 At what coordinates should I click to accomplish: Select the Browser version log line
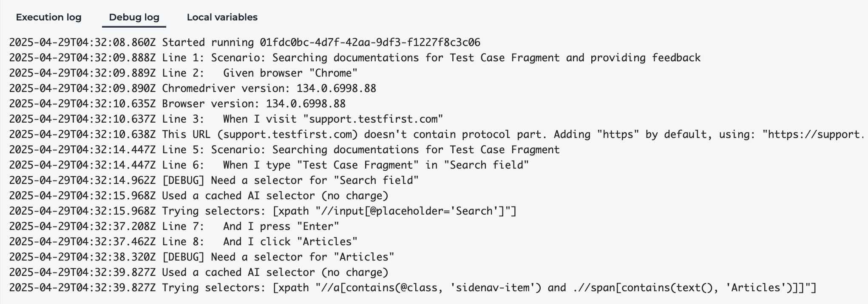pos(177,104)
